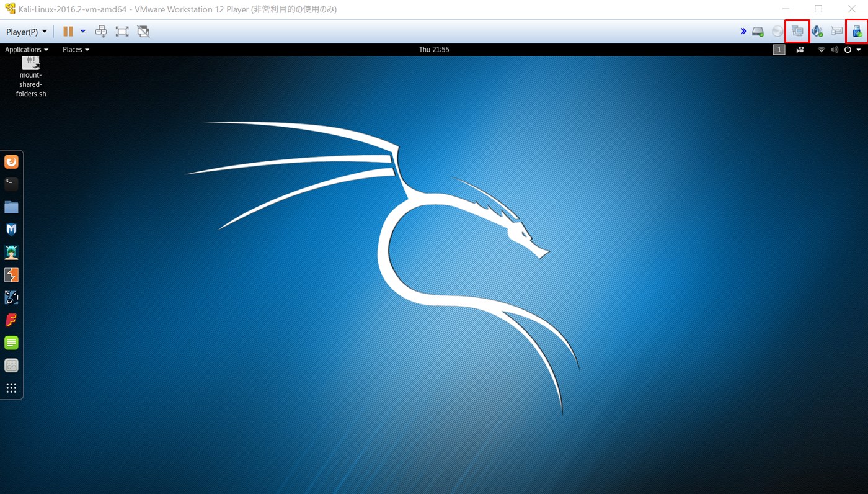Select the mount-shared-folders.sh desktop file

[31, 76]
